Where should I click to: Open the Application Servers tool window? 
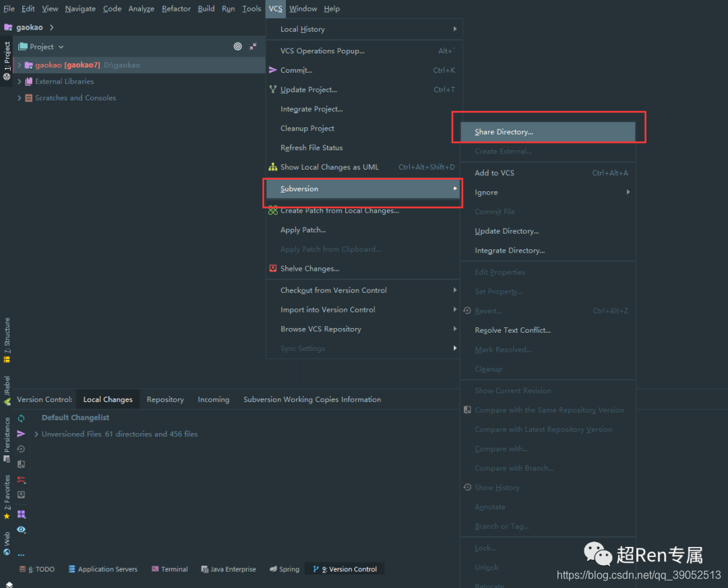coord(102,569)
